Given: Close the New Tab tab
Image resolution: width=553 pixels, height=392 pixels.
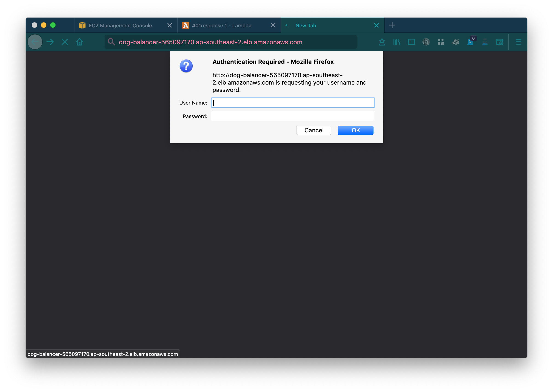Looking at the screenshot, I should tap(376, 25).
